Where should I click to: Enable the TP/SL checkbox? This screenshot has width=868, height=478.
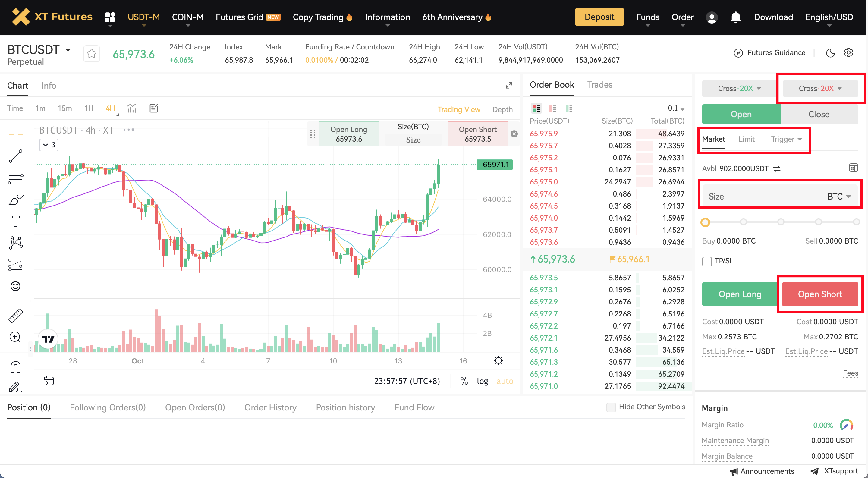point(707,261)
